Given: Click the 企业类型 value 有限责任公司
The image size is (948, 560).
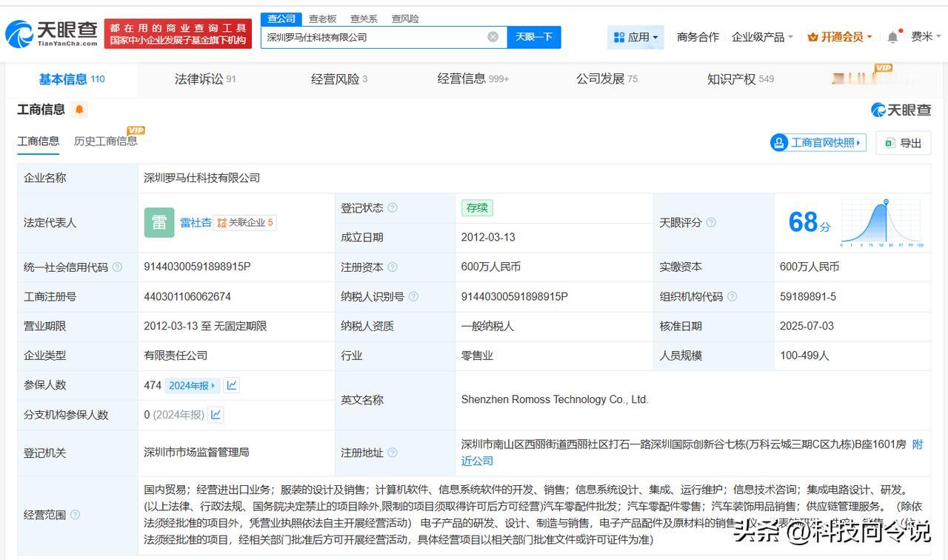Looking at the screenshot, I should tap(176, 356).
